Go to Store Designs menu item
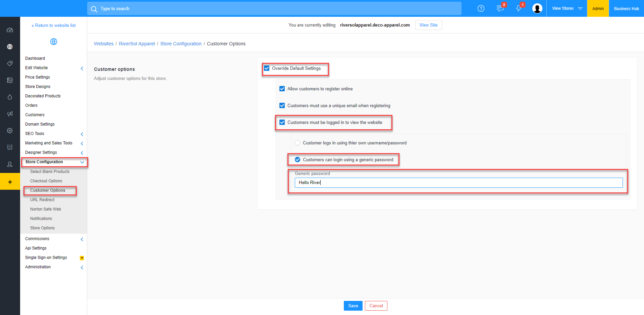644x315 pixels. click(x=38, y=87)
